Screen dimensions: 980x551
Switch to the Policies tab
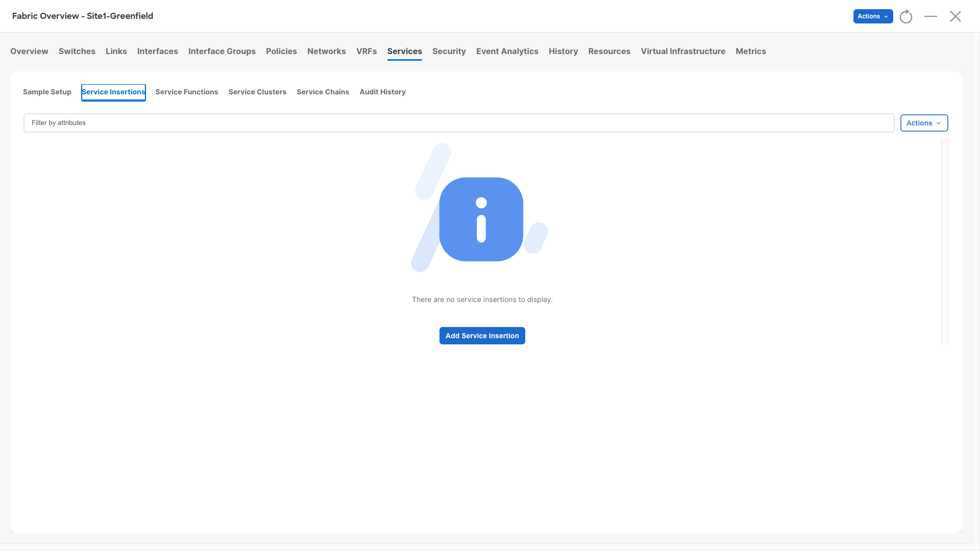point(281,51)
